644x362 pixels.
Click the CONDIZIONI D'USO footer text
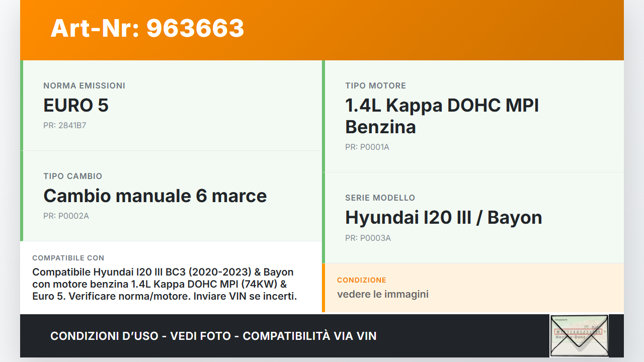pyautogui.click(x=213, y=336)
